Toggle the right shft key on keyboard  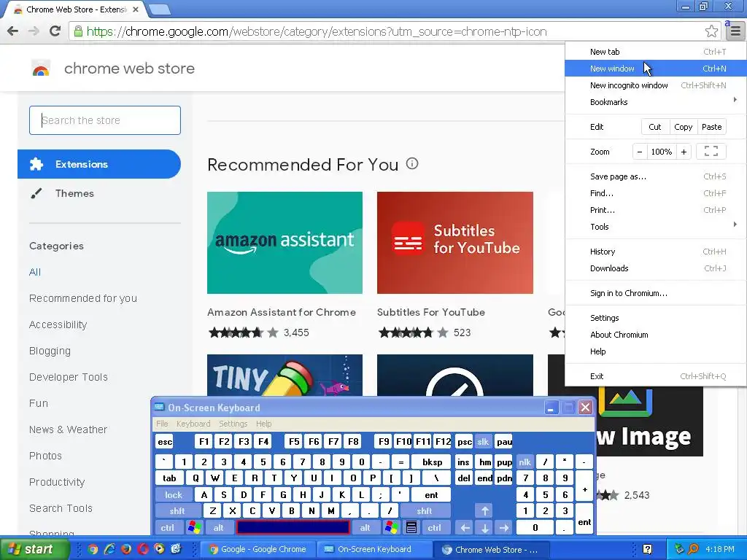click(425, 511)
